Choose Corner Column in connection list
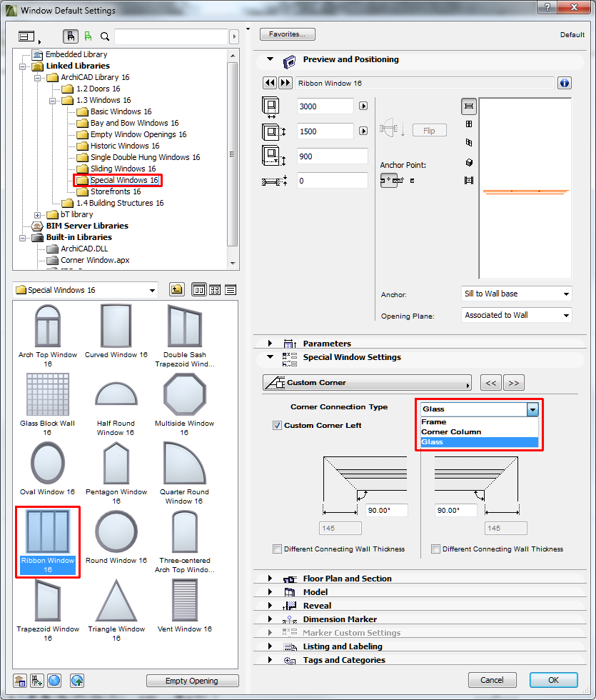Viewport: 596px width, 700px height. (479, 431)
